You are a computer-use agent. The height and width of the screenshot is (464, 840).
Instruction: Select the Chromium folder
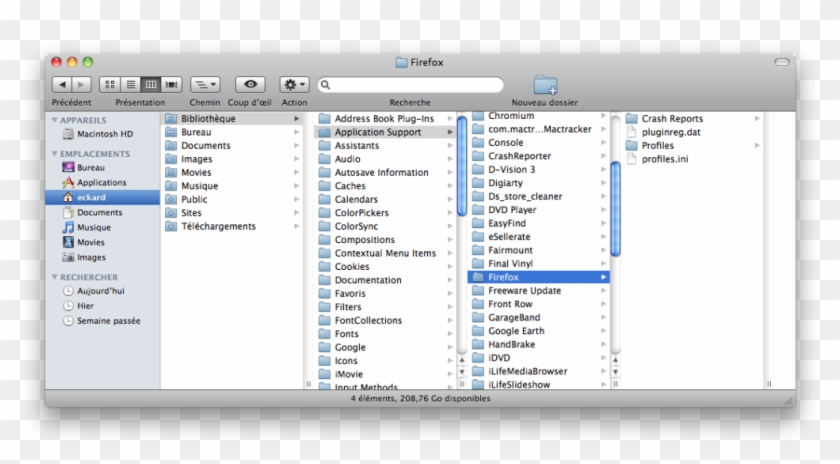click(x=538, y=116)
